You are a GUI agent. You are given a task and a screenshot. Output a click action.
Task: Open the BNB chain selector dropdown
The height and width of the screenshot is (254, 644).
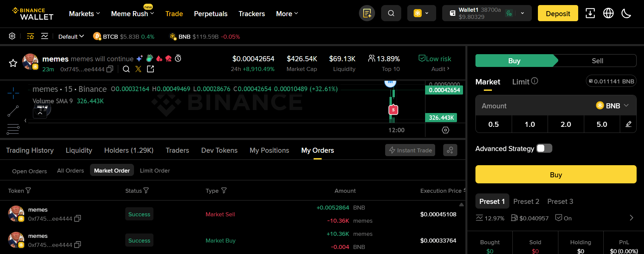tap(421, 13)
